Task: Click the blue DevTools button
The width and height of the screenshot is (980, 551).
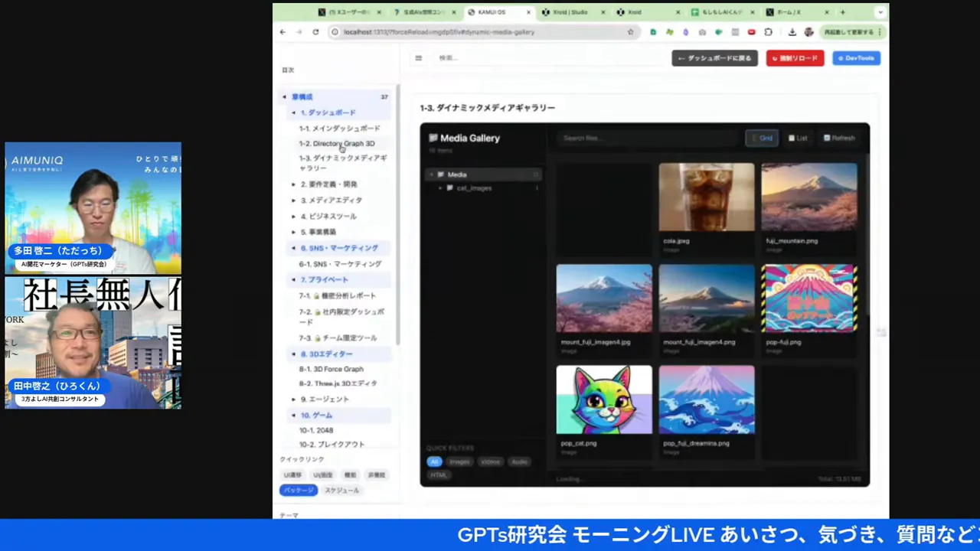Action: click(856, 58)
